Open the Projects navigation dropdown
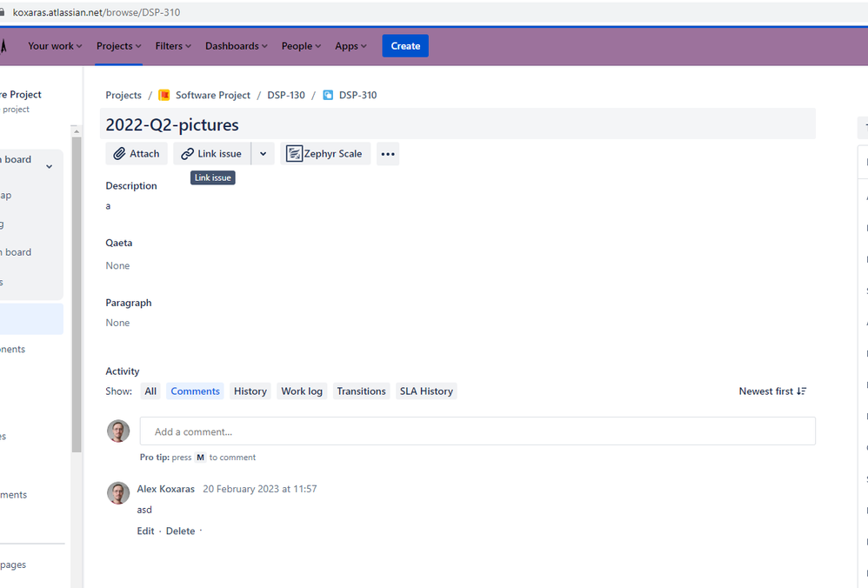This screenshot has height=588, width=868. pos(118,46)
